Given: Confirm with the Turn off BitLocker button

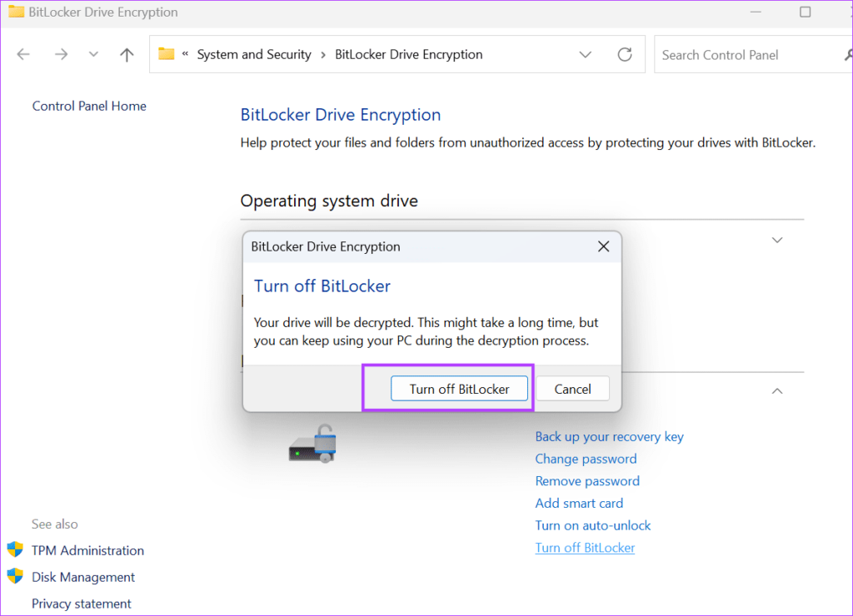Looking at the screenshot, I should [x=459, y=388].
